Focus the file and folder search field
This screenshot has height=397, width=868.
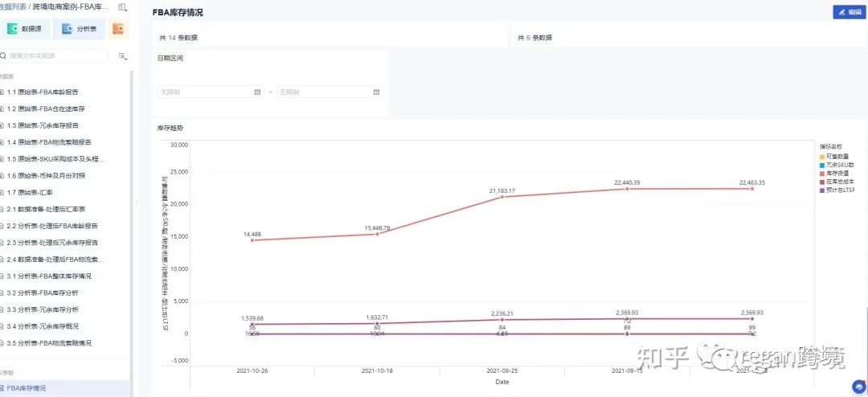(56, 56)
